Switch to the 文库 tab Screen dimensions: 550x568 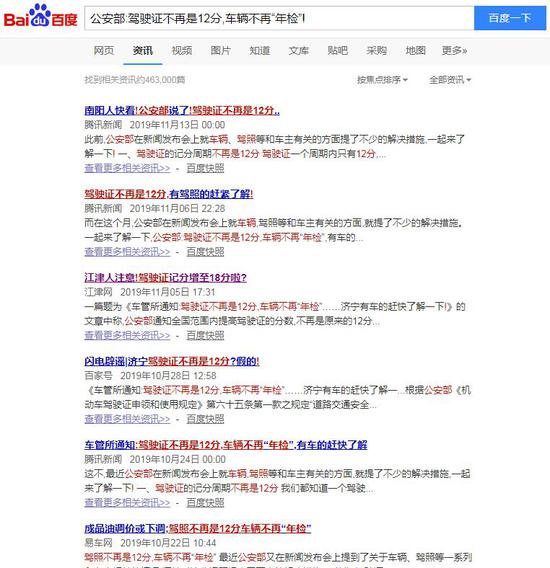click(x=299, y=50)
